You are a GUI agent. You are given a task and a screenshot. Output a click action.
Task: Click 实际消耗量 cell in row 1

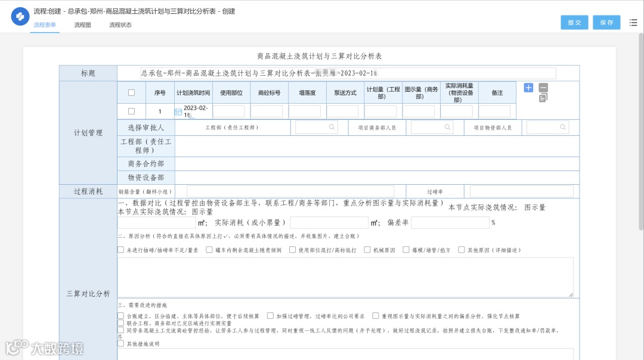(457, 111)
